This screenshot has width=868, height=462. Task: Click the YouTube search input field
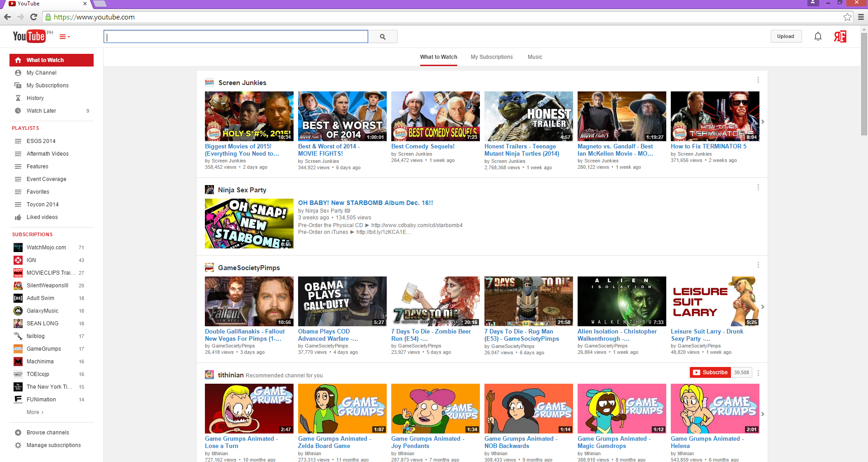pos(236,37)
